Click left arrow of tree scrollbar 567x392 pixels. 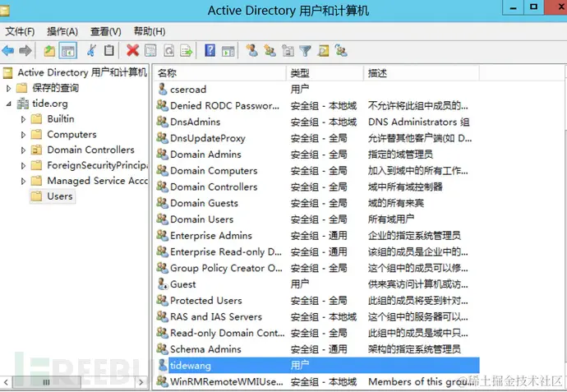point(6,382)
